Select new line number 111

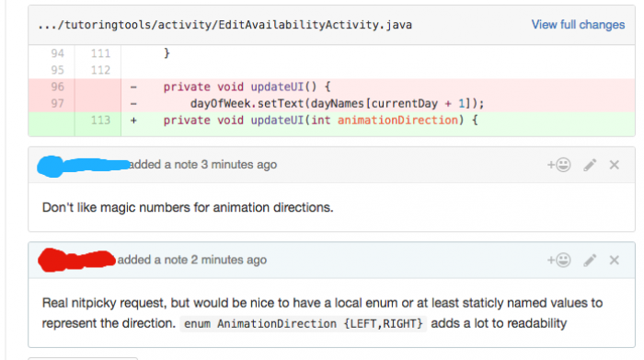pyautogui.click(x=100, y=53)
